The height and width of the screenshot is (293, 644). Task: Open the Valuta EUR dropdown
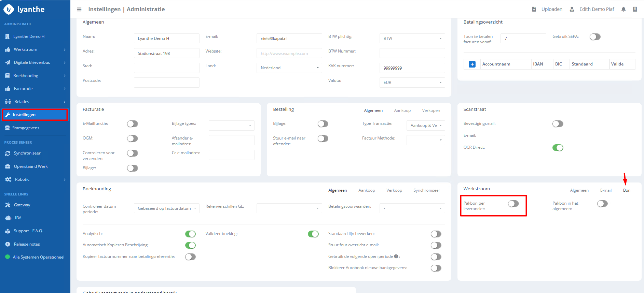412,83
